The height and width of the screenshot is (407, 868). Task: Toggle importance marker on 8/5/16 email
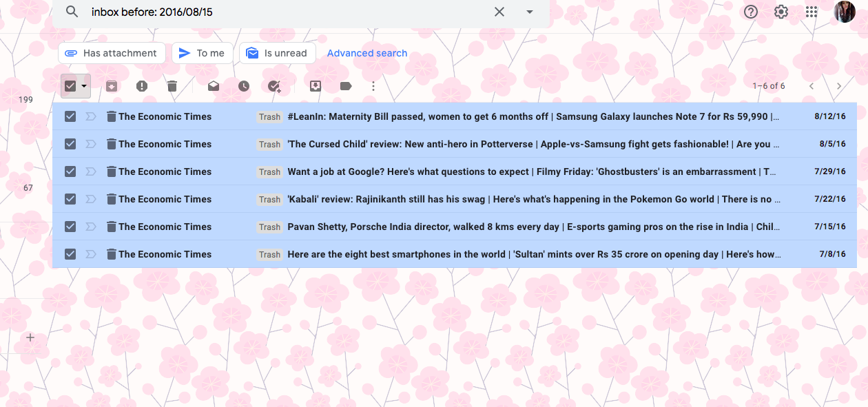pos(91,144)
